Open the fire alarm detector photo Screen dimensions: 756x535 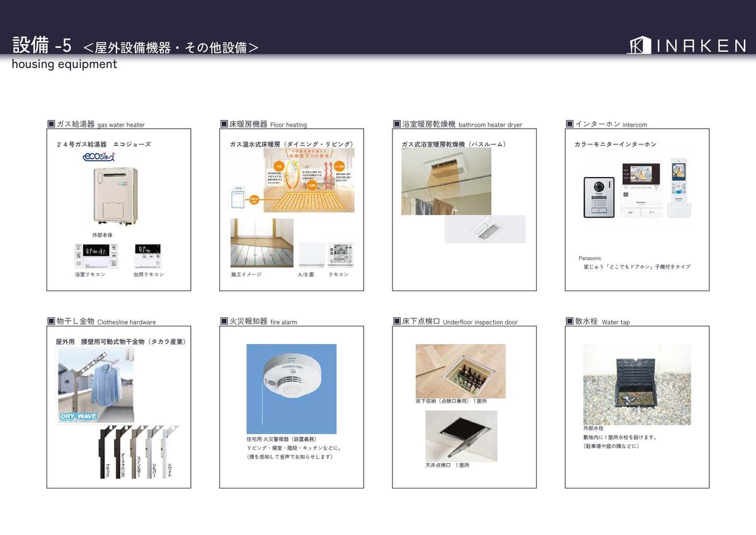point(291,389)
